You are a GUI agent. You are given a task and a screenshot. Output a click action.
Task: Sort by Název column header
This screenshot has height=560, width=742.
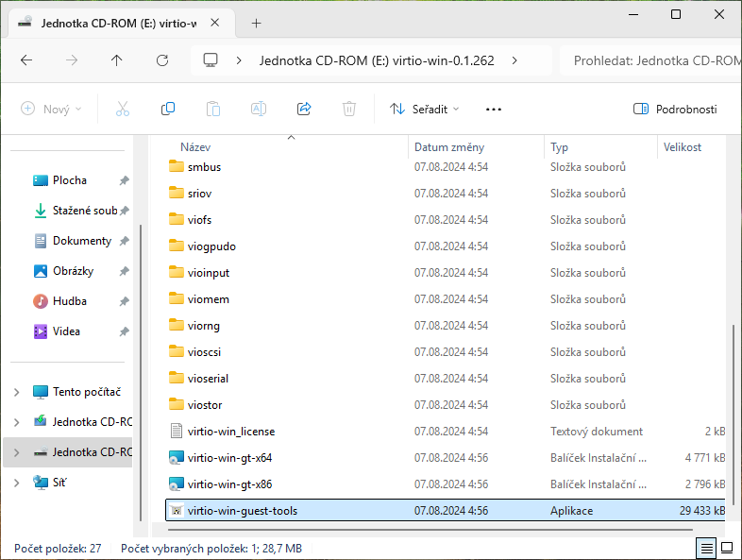tap(195, 147)
